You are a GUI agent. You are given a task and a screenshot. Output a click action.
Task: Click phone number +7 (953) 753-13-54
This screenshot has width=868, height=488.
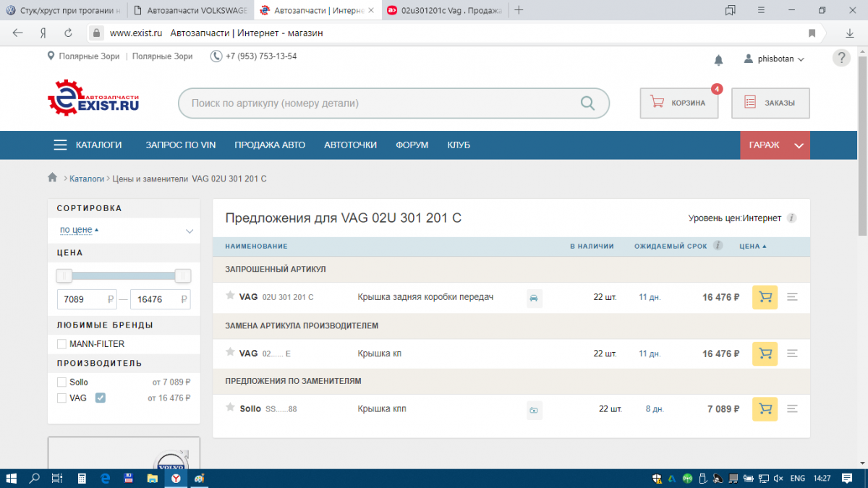[x=261, y=56]
